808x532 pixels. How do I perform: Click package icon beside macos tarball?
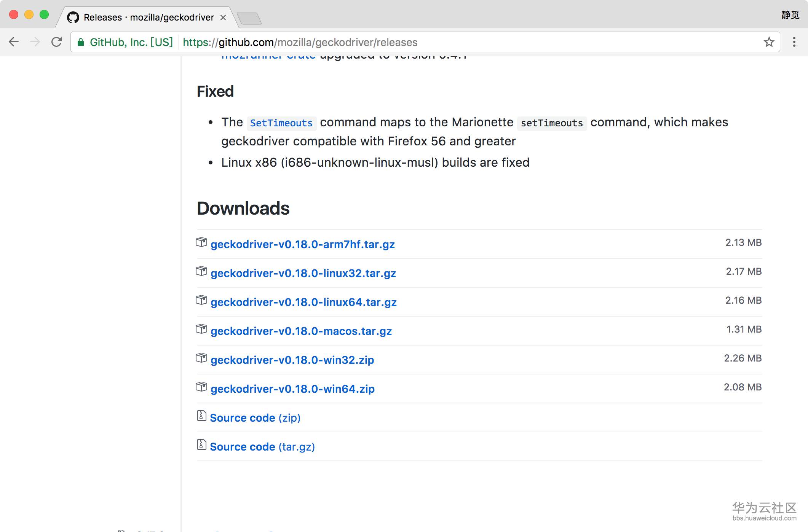tap(201, 329)
